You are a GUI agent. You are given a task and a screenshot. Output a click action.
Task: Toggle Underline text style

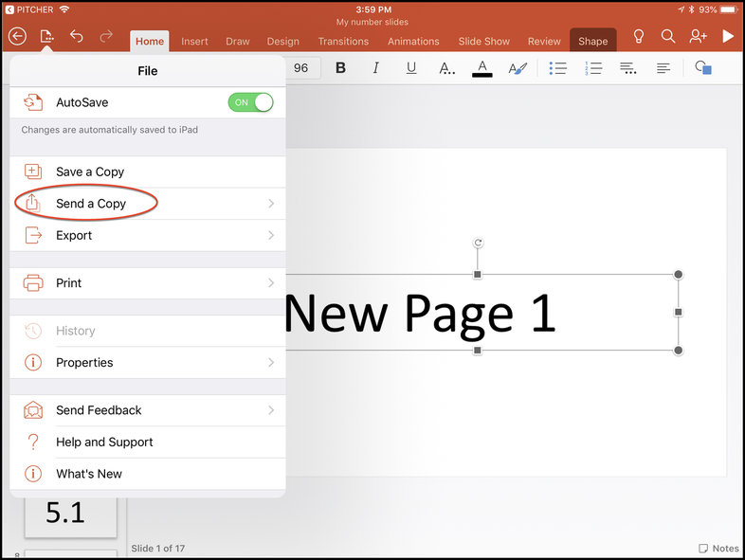(x=411, y=68)
